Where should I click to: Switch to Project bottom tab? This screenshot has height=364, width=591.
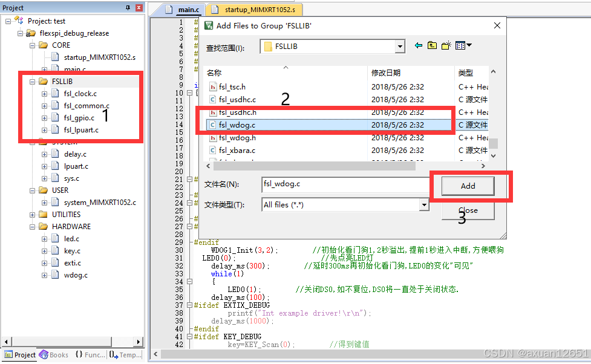[x=20, y=355]
